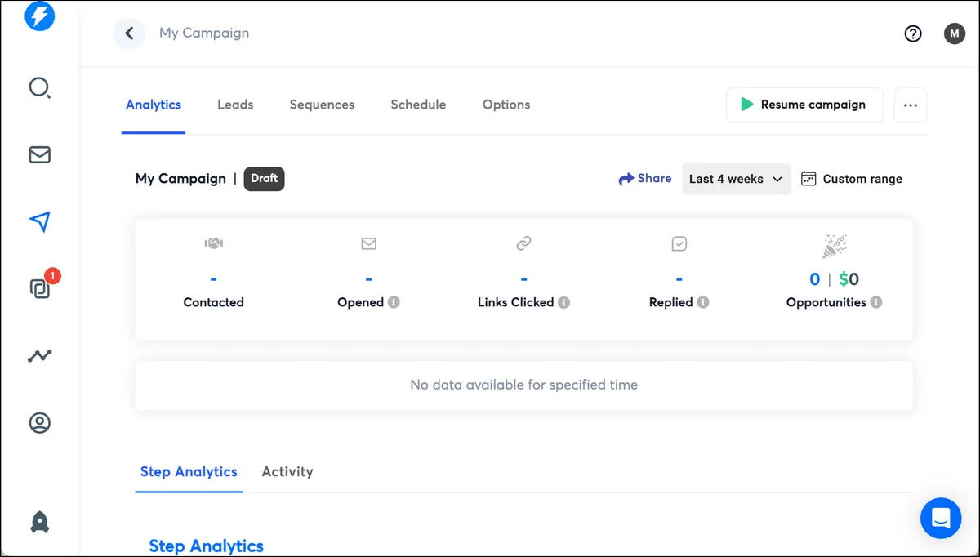
Task: Click the Resume campaign button
Action: tap(804, 105)
